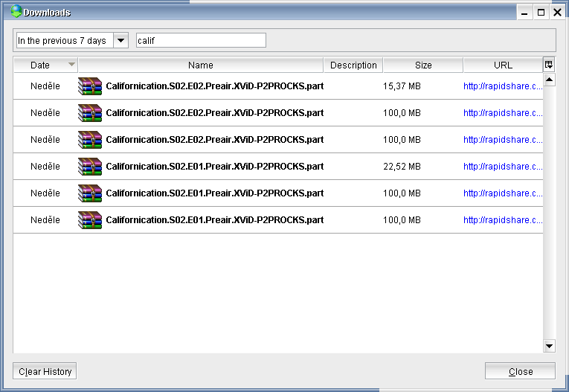The width and height of the screenshot is (569, 392).
Task: Click the 'Neděle' date of the 22,52 MB row
Action: (x=45, y=166)
